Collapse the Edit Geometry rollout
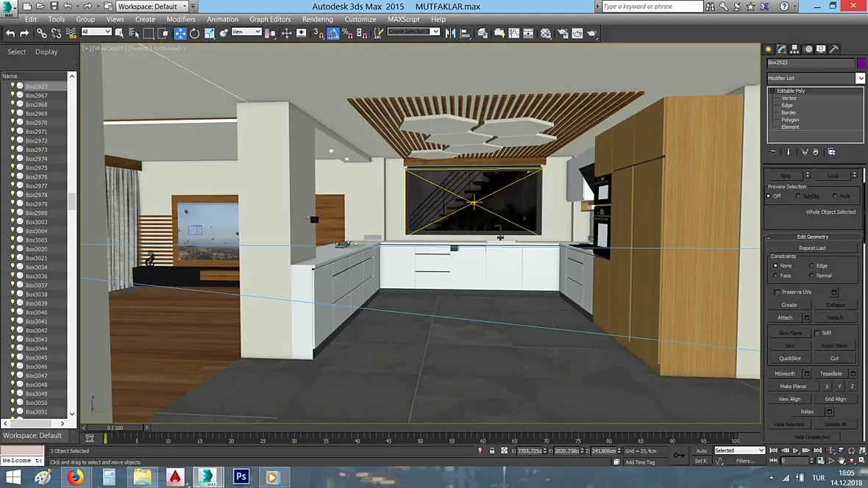868x488 pixels. [812, 237]
